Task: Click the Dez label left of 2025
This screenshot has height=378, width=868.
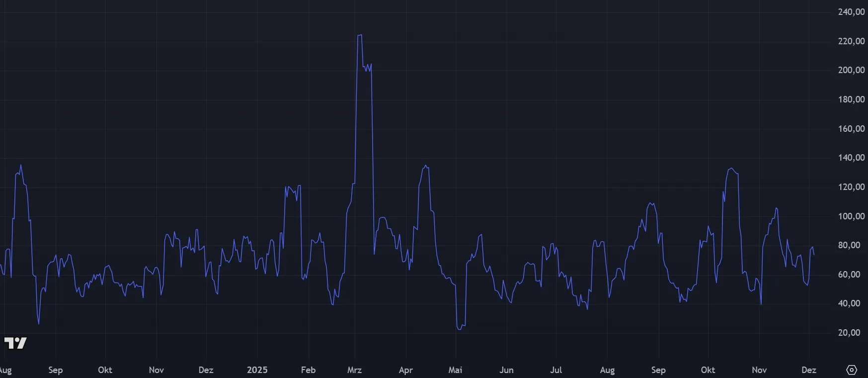Action: pos(206,370)
